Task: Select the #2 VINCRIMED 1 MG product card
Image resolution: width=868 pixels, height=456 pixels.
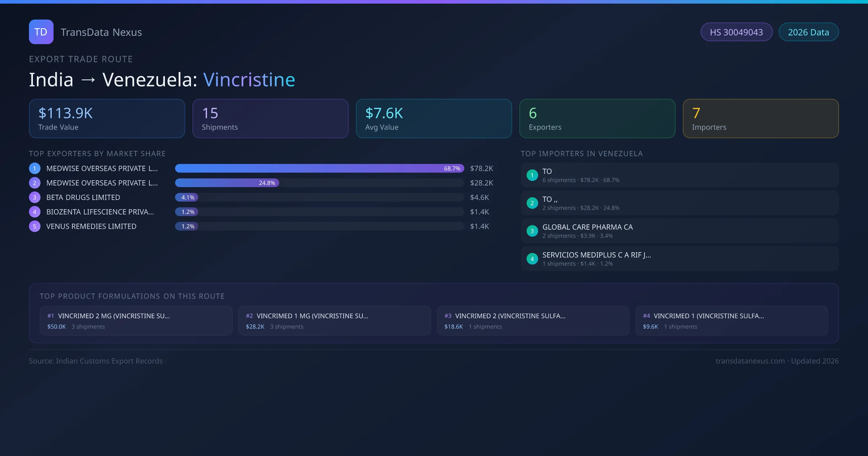Action: (x=334, y=321)
